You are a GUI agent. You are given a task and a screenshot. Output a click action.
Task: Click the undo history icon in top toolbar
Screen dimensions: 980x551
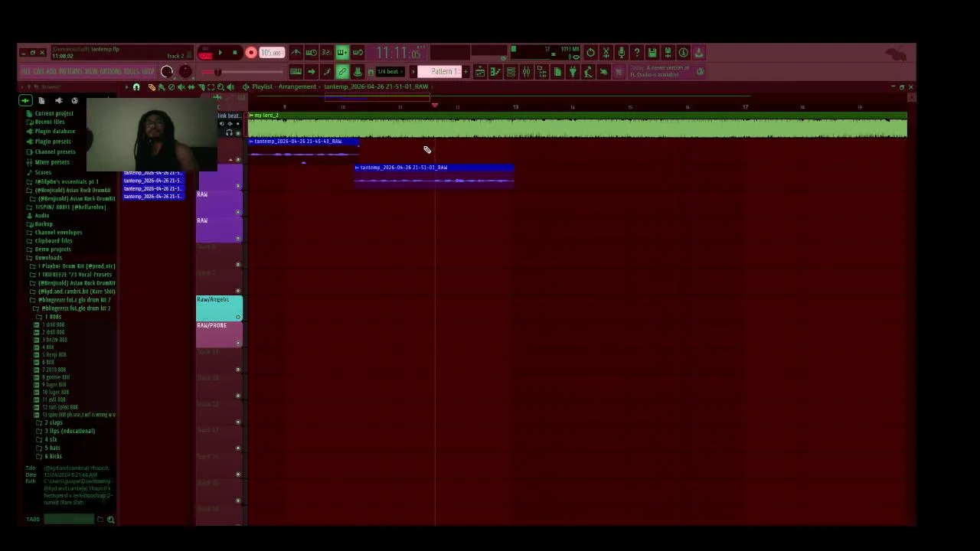[x=590, y=53]
